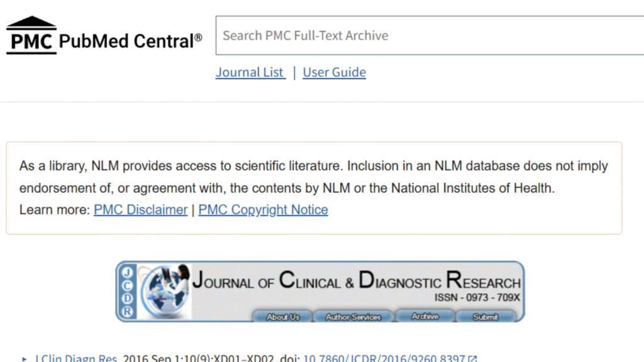This screenshot has width=644, height=362.
Task: Click the PMC building logo icon
Action: pos(31,35)
